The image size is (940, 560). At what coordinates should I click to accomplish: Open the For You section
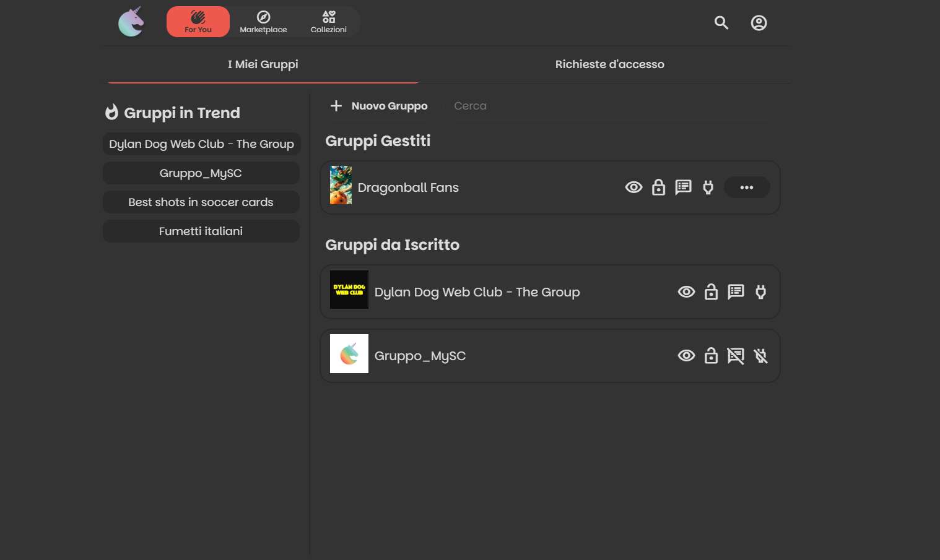click(x=198, y=22)
